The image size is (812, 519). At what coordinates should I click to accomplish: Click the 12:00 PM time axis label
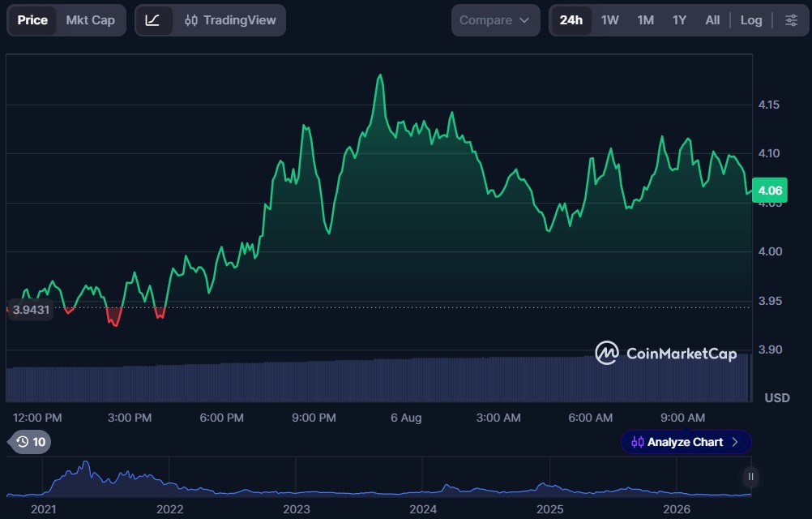coord(37,418)
